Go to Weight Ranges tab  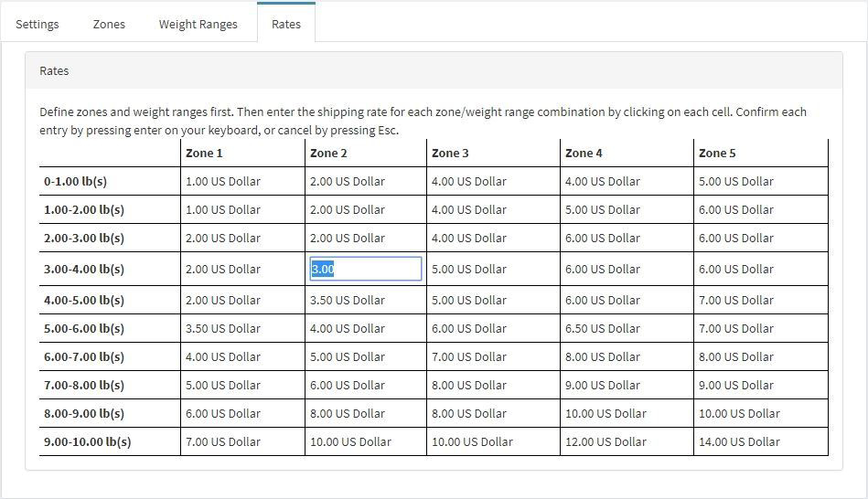point(198,24)
